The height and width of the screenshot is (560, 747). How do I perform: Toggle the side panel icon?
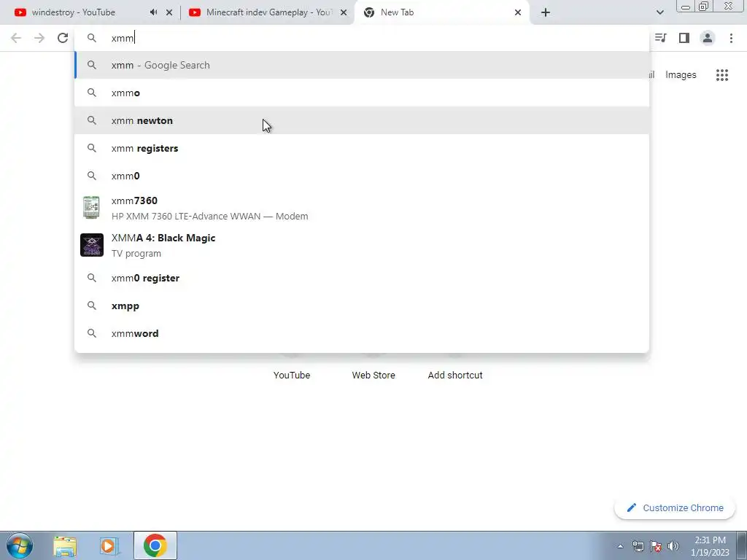(684, 38)
